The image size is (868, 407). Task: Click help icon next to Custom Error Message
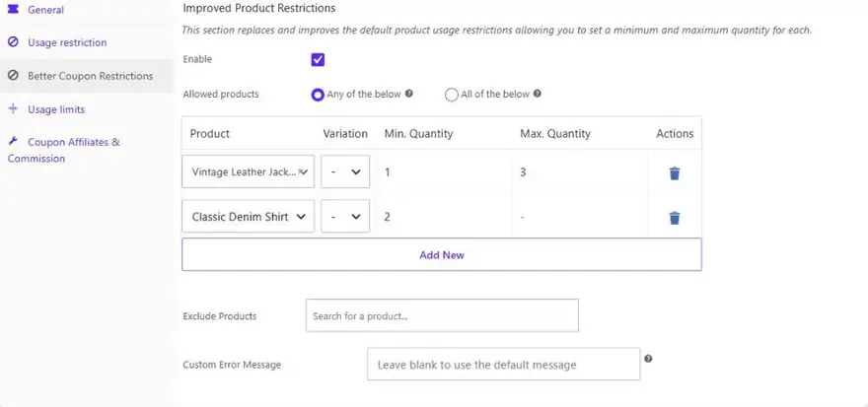(x=648, y=359)
